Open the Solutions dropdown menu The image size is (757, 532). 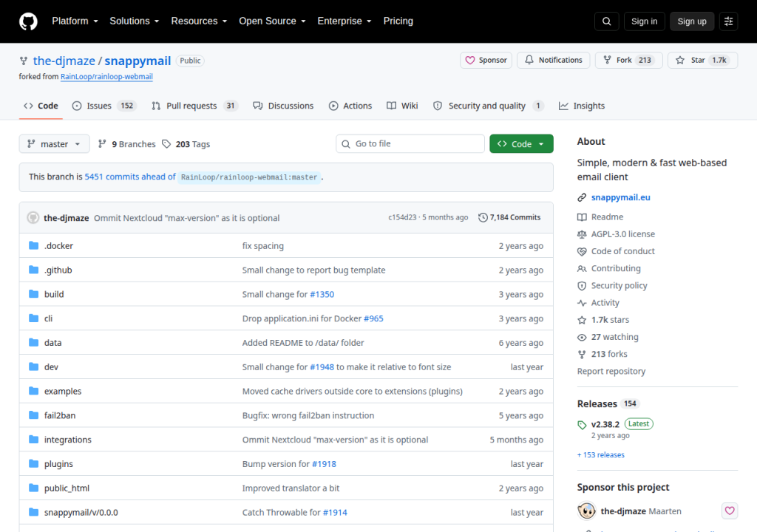(135, 21)
